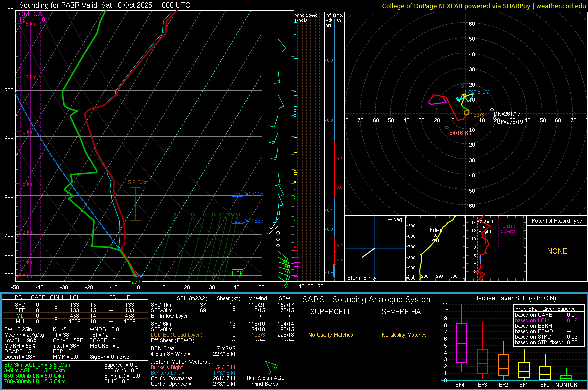Click the '12 km' height marker
The image size is (588, 390).
pos(29,77)
